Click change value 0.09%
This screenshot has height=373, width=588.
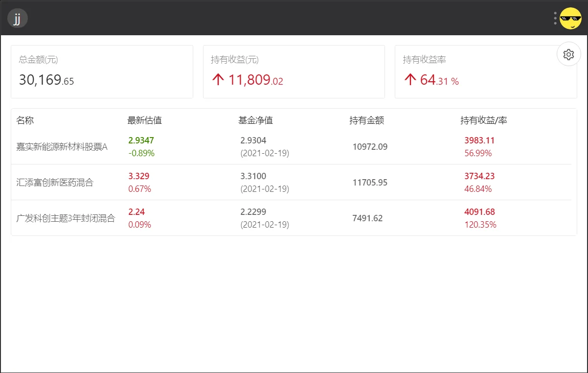point(139,225)
